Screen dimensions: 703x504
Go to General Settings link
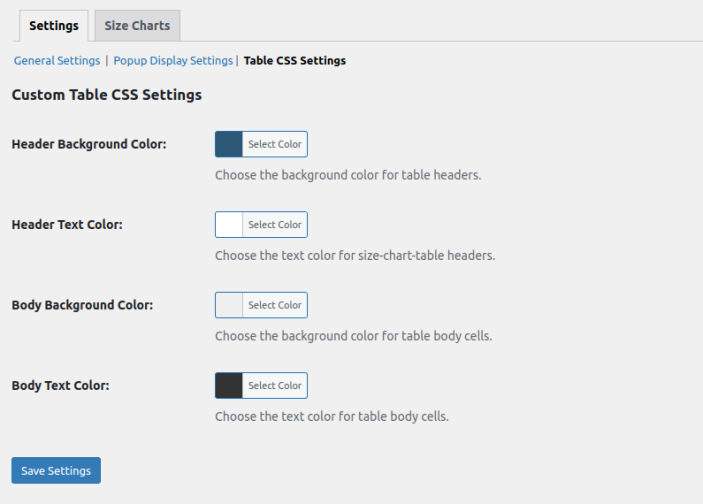(57, 61)
